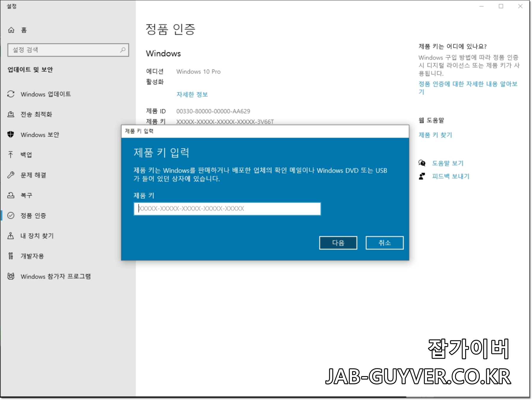This screenshot has width=532, height=400.
Task: Click the Windows 참가자 프로그램 cat icon
Action: point(11,276)
